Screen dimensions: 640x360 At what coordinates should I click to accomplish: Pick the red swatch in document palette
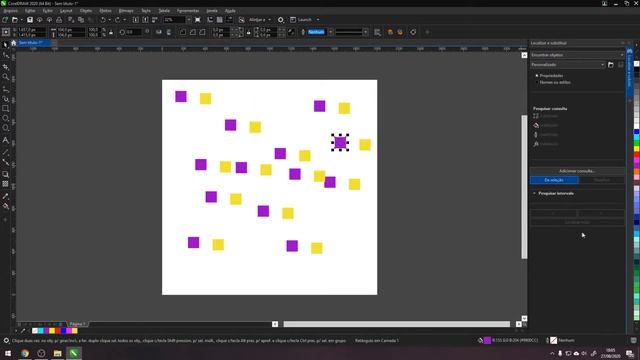(58, 331)
